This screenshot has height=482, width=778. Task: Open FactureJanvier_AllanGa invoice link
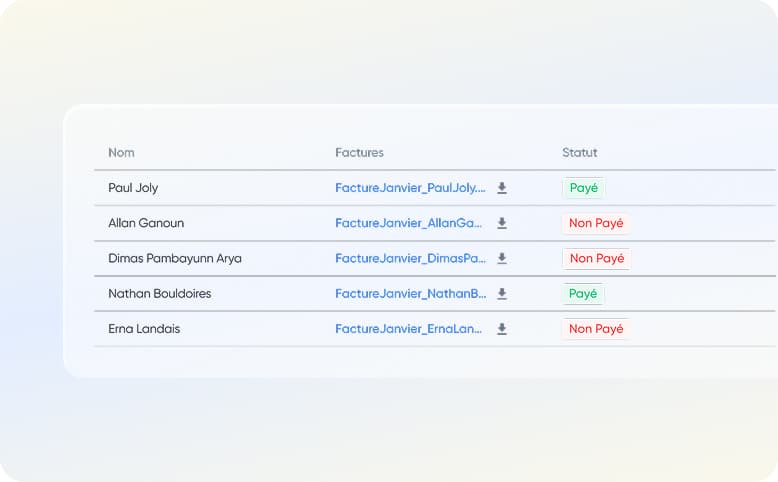(410, 223)
